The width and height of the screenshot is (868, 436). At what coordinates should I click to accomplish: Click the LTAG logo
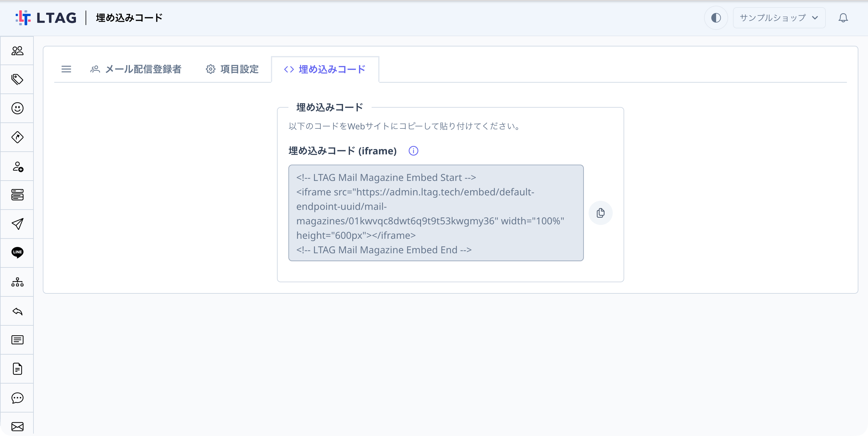click(x=46, y=18)
